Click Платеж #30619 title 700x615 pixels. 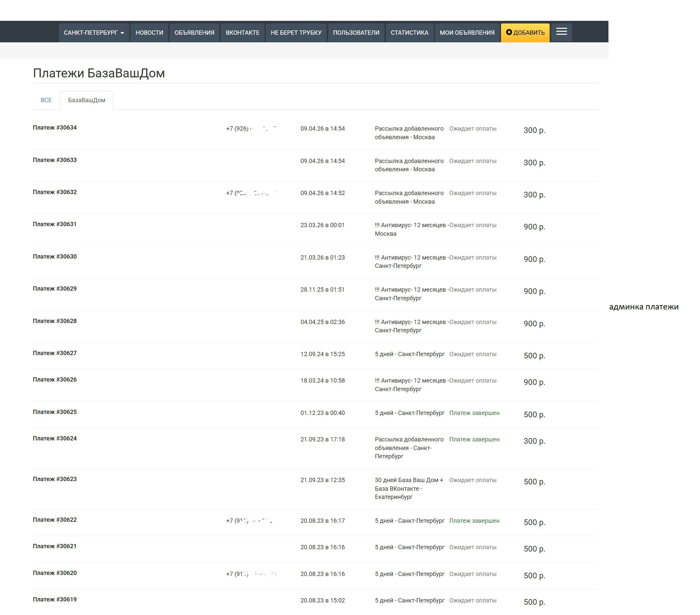click(55, 599)
